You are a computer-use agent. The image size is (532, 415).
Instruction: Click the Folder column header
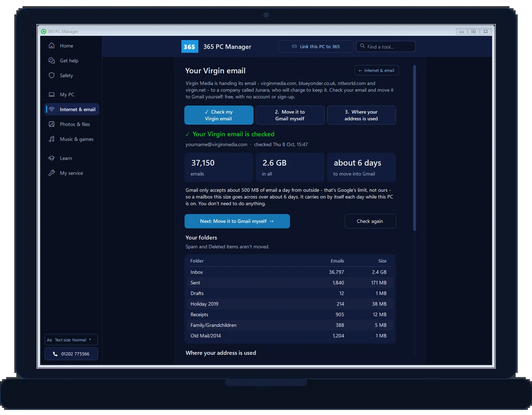tap(197, 261)
